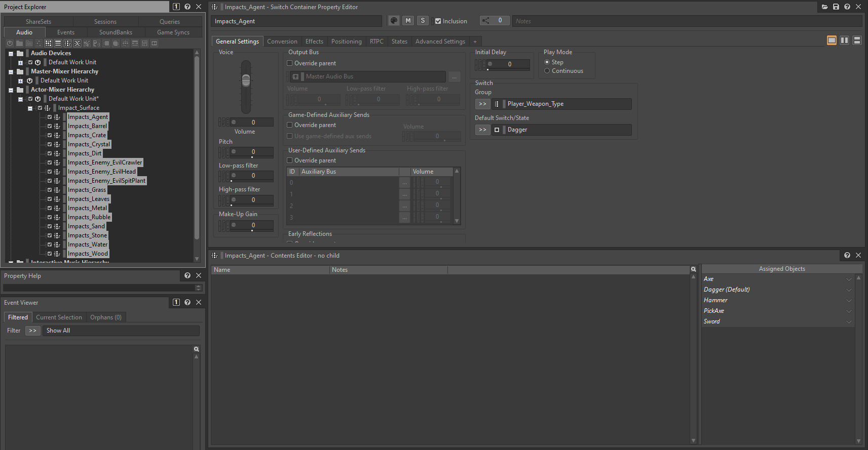This screenshot has height=450, width=868.
Task: Expand Default Work Unit under Audio Devices
Action: click(20, 63)
